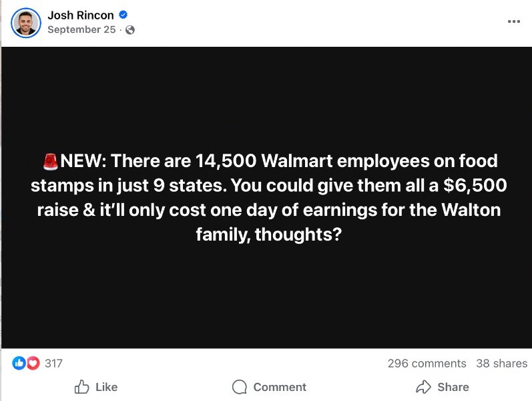This screenshot has height=401, width=532.
Task: Click the speech bubble Comment icon
Action: [240, 387]
